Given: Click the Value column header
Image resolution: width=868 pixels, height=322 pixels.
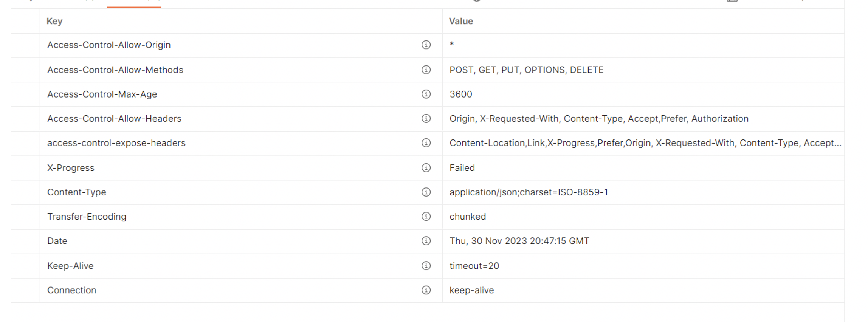Looking at the screenshot, I should pyautogui.click(x=461, y=21).
